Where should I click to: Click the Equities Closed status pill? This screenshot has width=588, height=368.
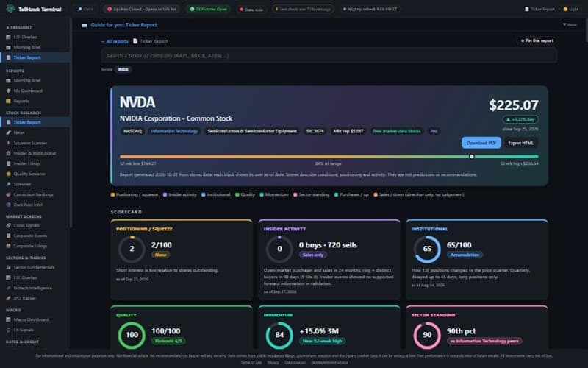[x=142, y=9]
